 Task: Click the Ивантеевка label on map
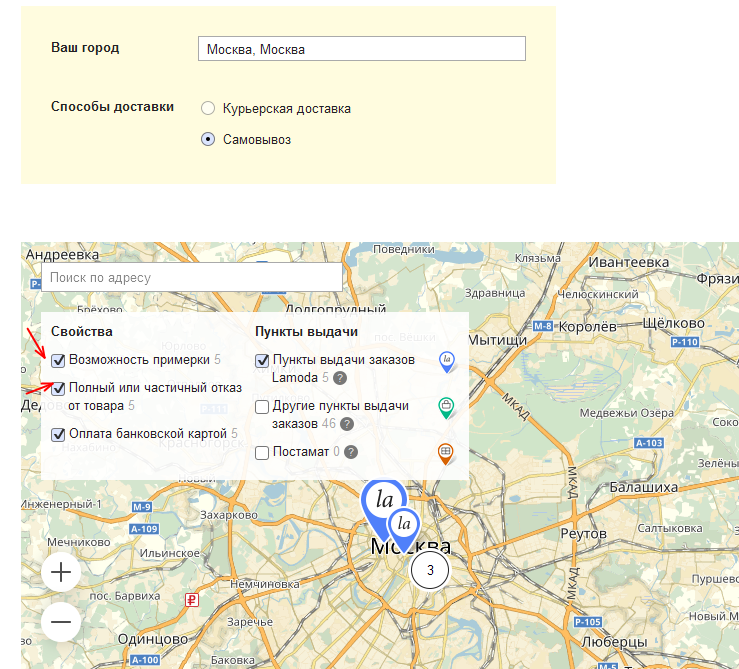click(628, 262)
